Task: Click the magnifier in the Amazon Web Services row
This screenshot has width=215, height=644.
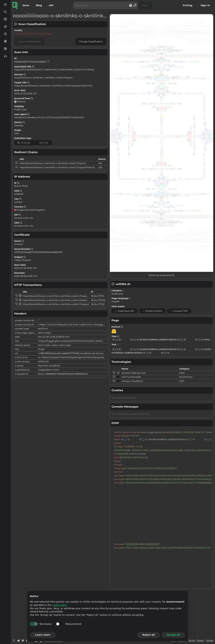Action: pyautogui.click(x=114, y=372)
